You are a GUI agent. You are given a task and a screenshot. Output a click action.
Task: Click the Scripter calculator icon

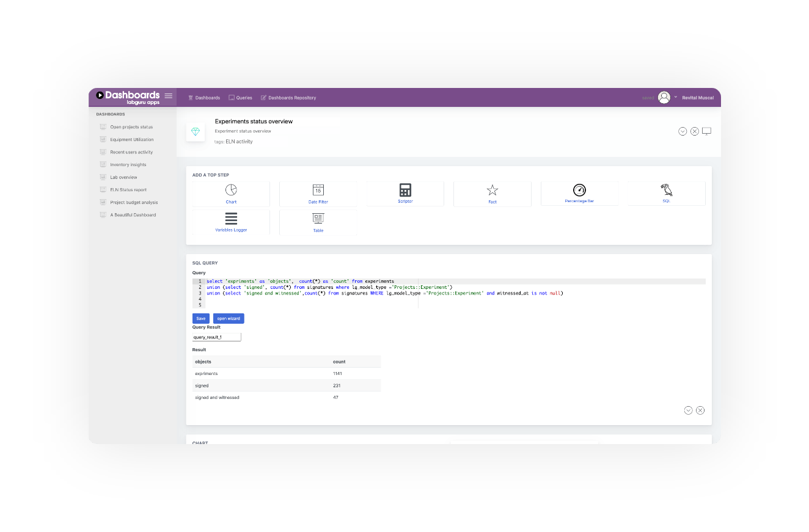pos(405,191)
